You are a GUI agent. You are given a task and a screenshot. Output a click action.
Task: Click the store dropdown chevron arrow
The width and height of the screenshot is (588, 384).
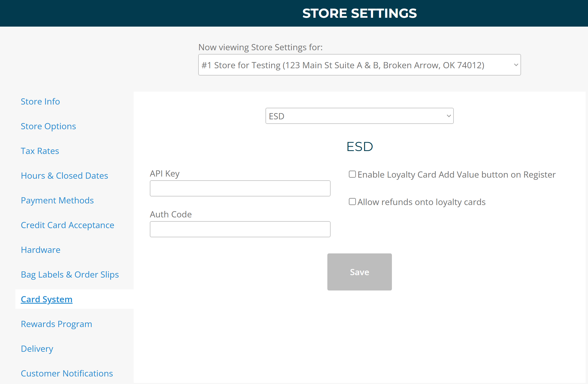coord(516,65)
